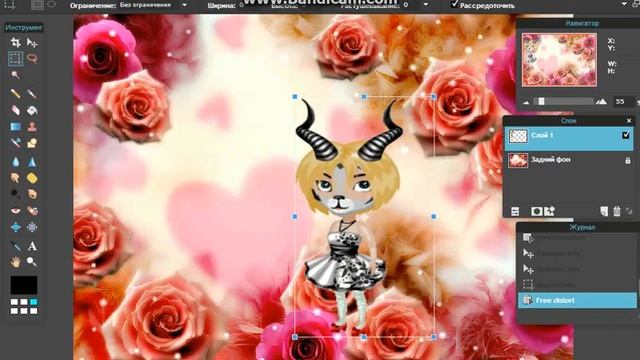
Task: Select the Smudge finger tool
Action: click(16, 178)
